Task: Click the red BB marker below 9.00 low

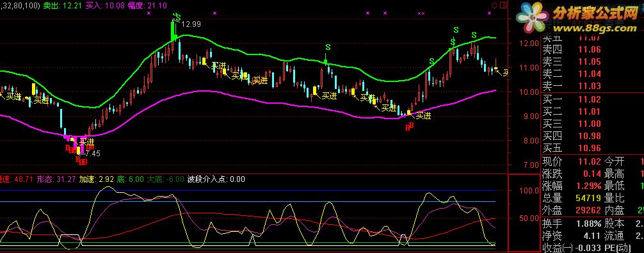Action: coord(409,127)
